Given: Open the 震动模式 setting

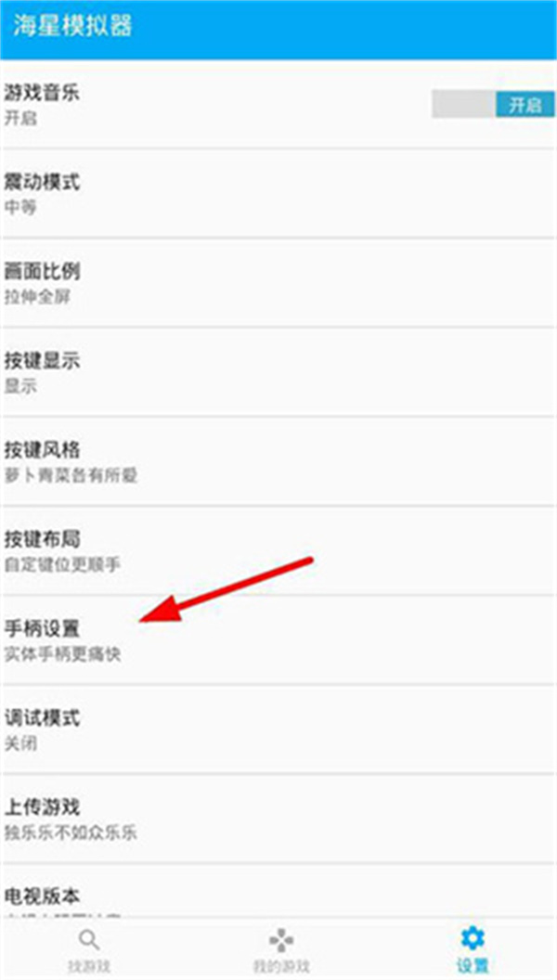Looking at the screenshot, I should pos(278,194).
